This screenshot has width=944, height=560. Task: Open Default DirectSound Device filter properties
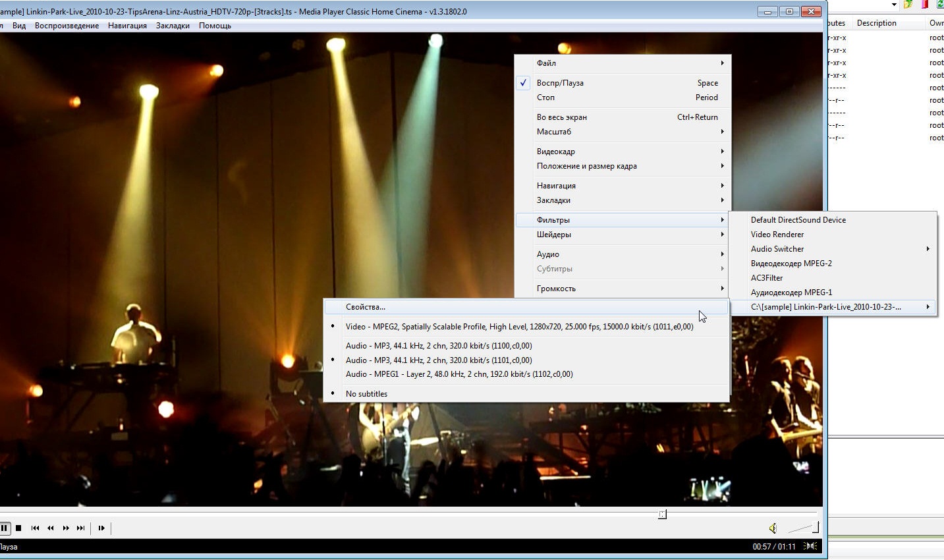click(x=833, y=220)
